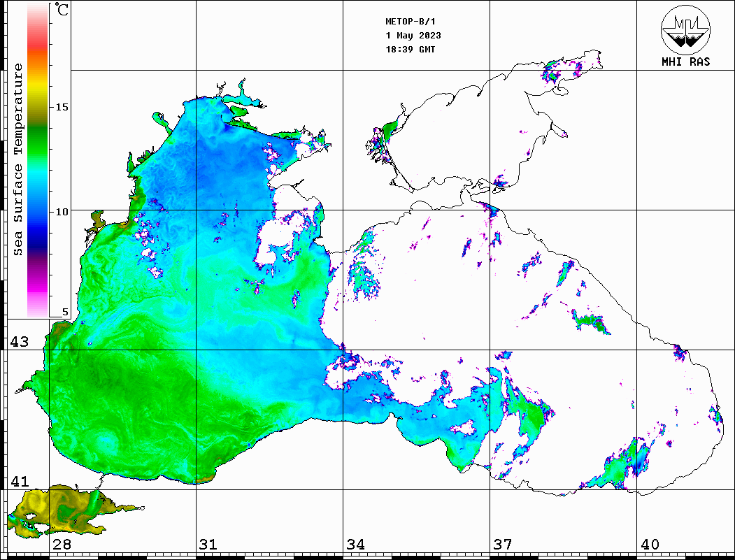Click longitude label '31'

click(x=208, y=544)
